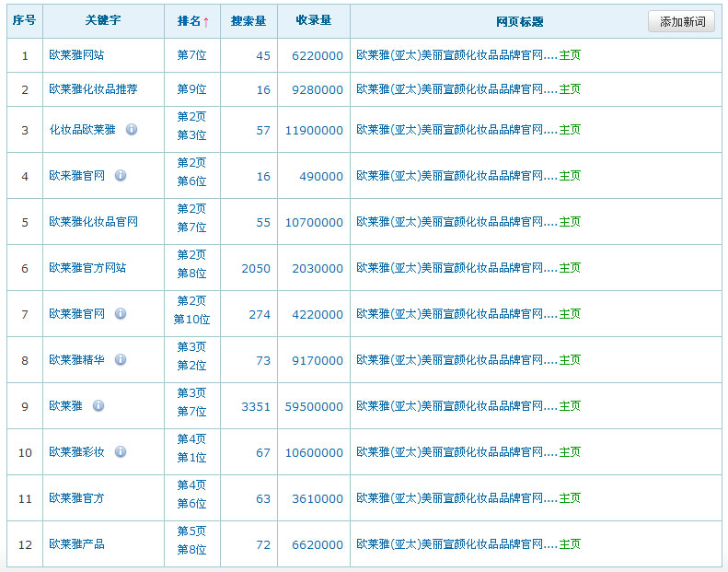Screen dimensions: 728x572
Task: Click info icon beside 化妆品欧莱雅
Action: click(132, 130)
